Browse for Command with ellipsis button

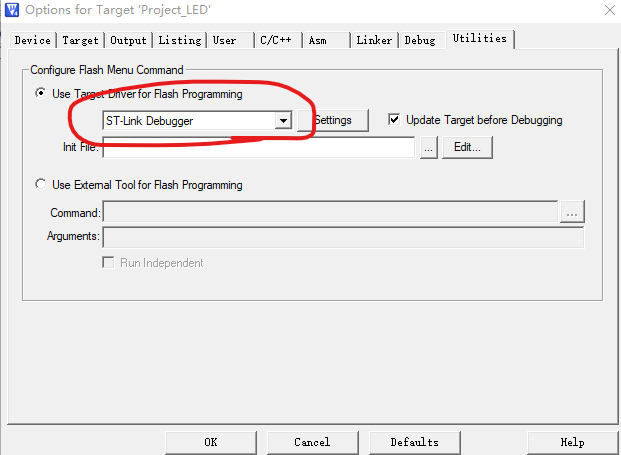572,212
